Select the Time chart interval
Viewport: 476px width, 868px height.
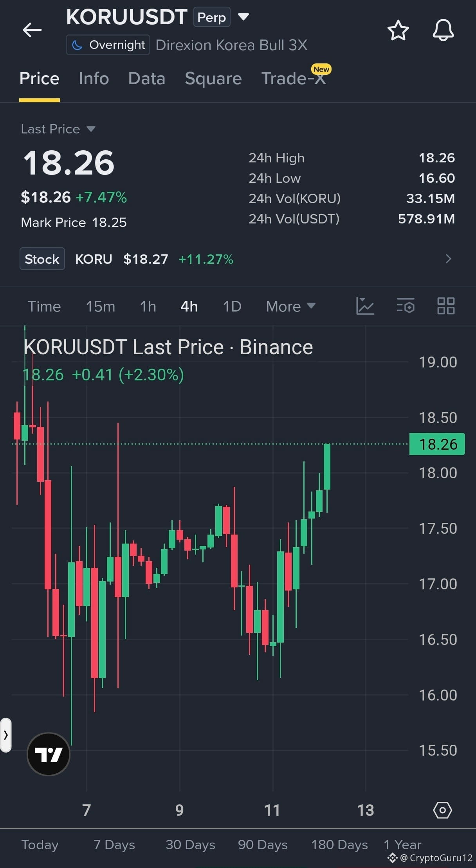click(x=44, y=306)
